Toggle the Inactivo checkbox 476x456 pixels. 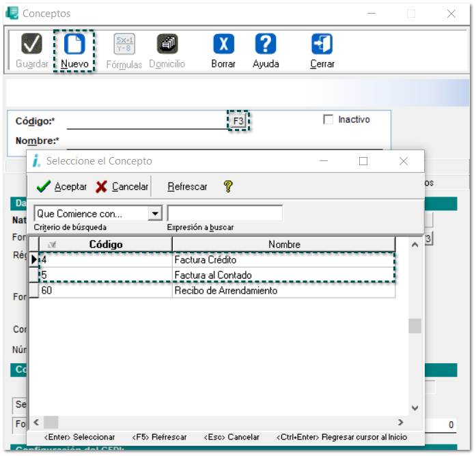[x=328, y=119]
